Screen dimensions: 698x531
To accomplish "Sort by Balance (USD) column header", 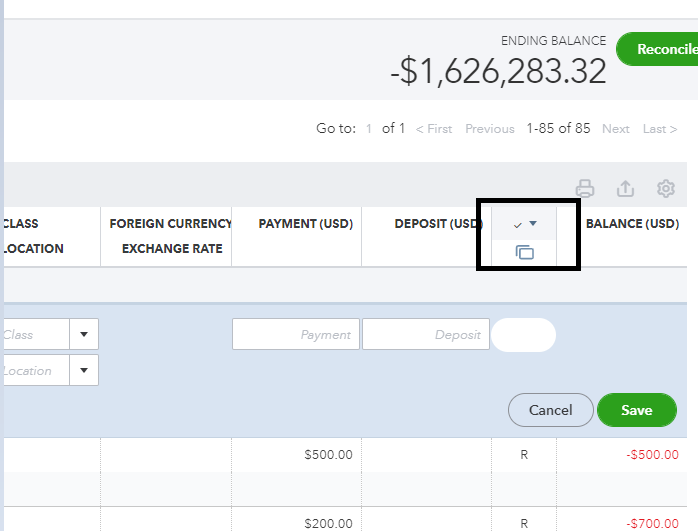I will (632, 224).
